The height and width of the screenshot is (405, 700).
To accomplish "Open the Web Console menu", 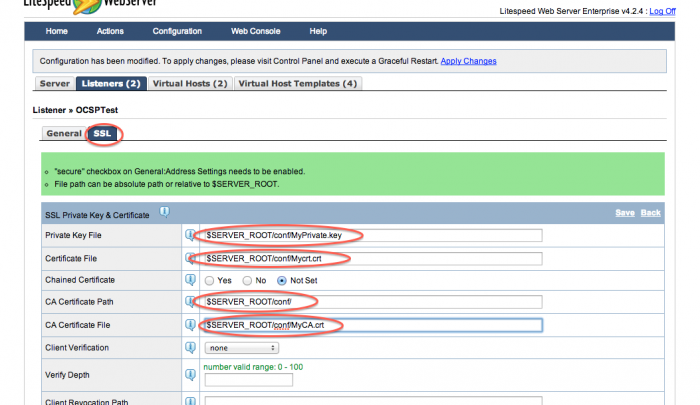I will coord(255,31).
